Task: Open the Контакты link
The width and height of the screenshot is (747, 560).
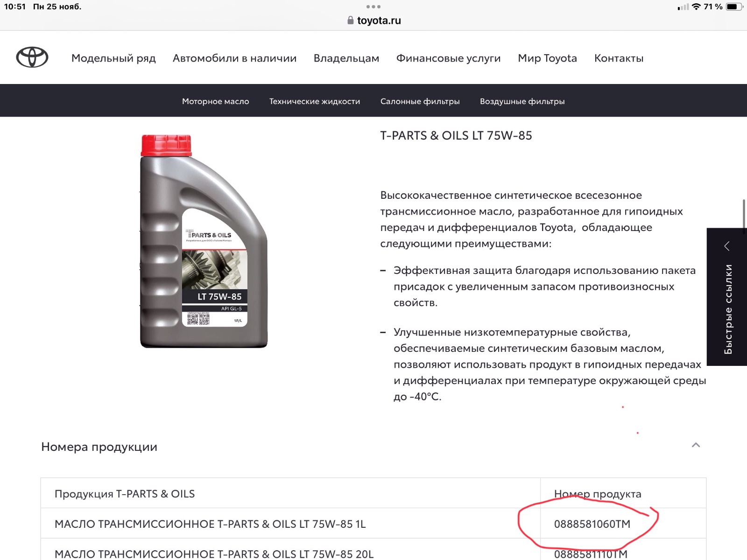Action: 619,58
